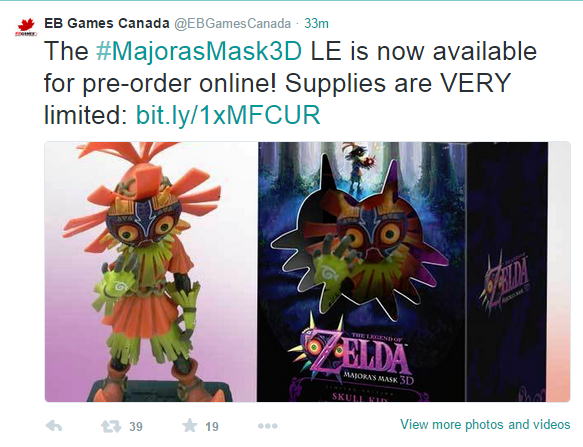This screenshot has width=583, height=447.
Task: Click the EB Games Canada display name
Action: pyautogui.click(x=107, y=23)
